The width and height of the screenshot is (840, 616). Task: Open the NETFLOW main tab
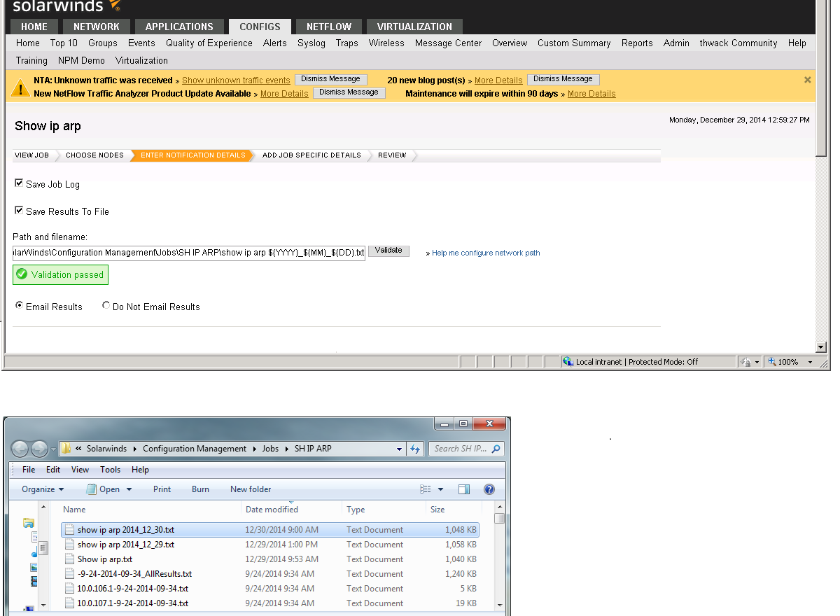tap(329, 27)
